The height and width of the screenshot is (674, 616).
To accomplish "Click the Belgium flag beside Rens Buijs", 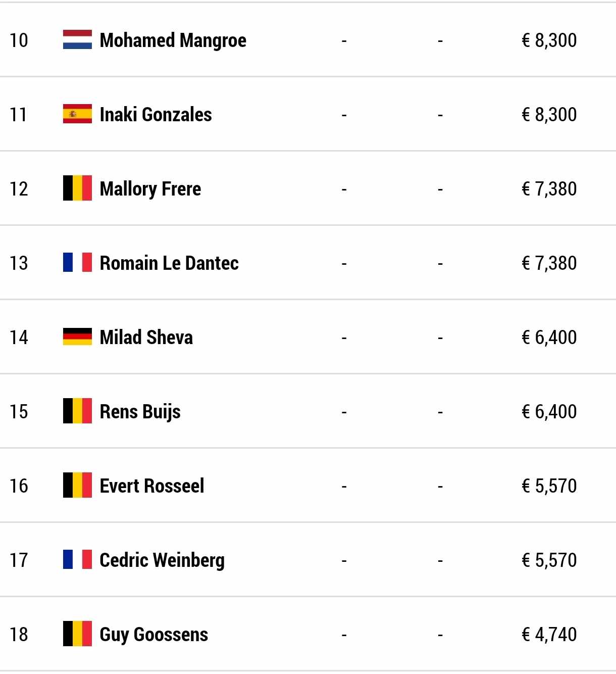I will pyautogui.click(x=77, y=411).
